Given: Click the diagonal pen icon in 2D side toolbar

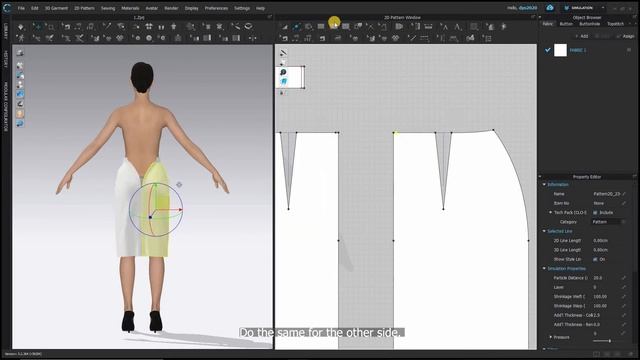Looking at the screenshot, I should [x=283, y=53].
